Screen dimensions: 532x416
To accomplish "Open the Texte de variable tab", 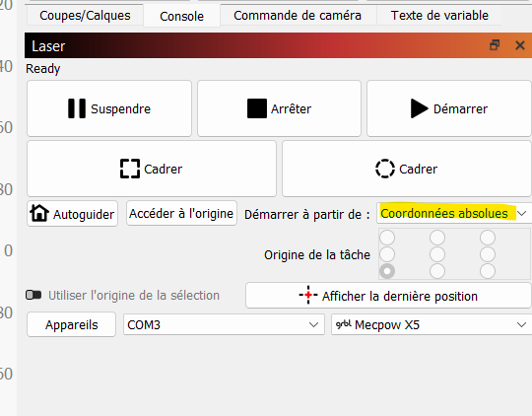I will coord(439,16).
